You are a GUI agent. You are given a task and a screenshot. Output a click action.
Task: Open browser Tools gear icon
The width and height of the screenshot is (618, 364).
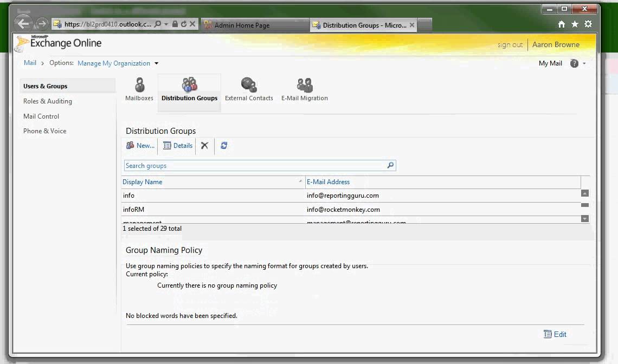coord(588,24)
